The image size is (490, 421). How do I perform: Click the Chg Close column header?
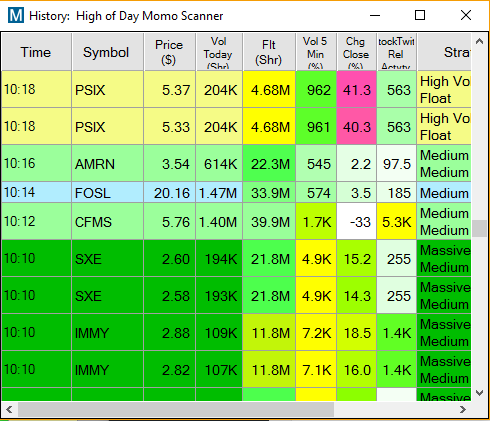[356, 52]
